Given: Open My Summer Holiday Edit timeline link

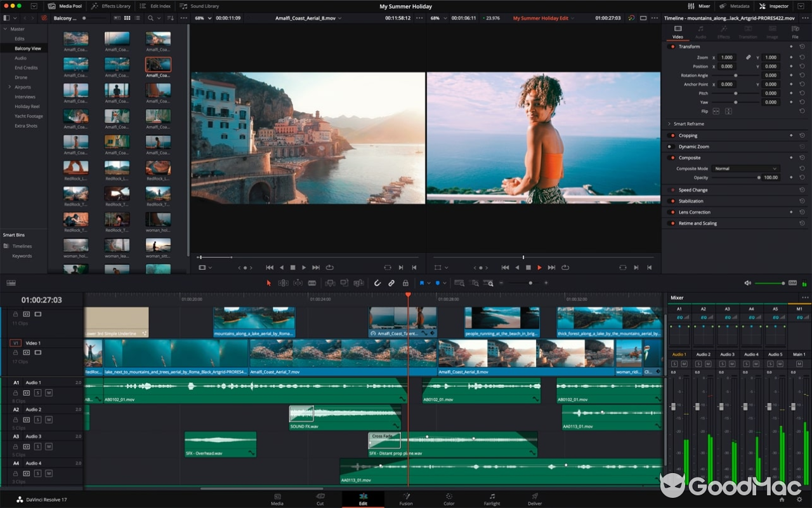Looking at the screenshot, I should coord(542,18).
